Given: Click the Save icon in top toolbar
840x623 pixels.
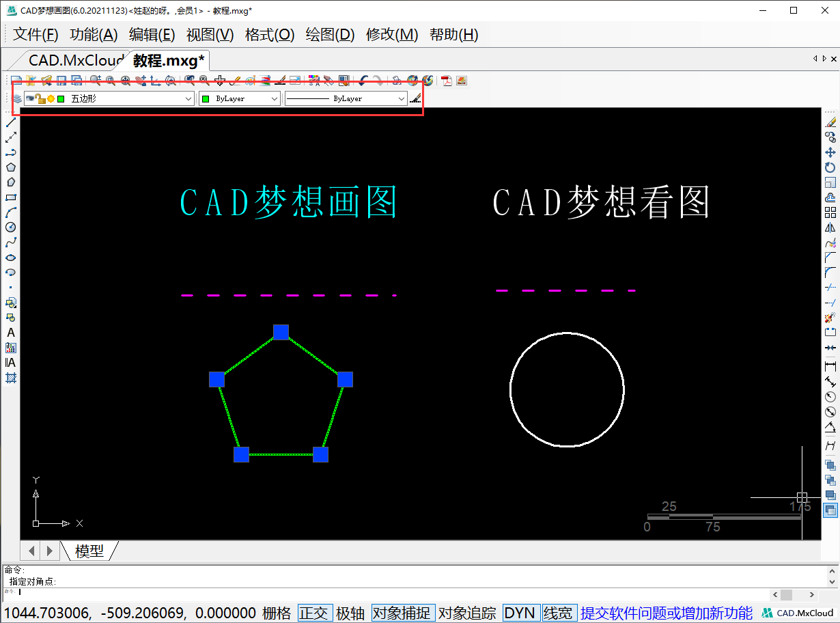Looking at the screenshot, I should (61, 81).
